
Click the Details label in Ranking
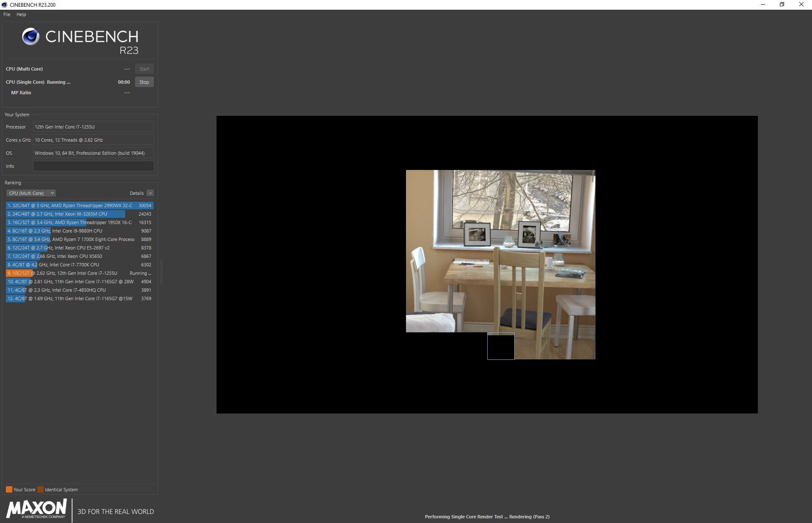[136, 193]
